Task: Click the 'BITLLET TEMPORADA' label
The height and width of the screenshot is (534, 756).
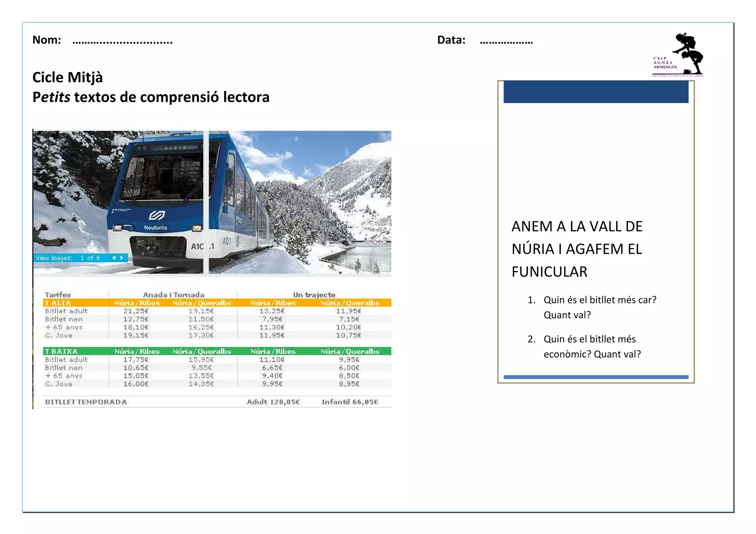Action: click(x=86, y=402)
